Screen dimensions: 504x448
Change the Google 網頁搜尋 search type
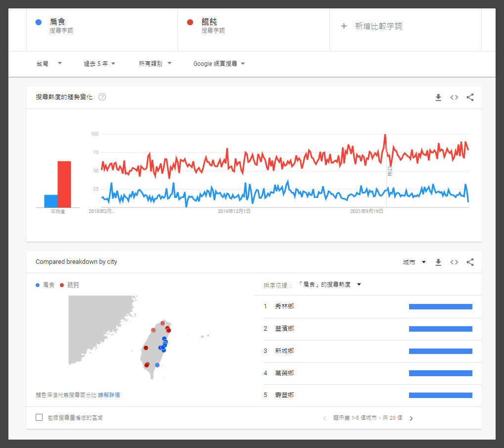(x=219, y=64)
